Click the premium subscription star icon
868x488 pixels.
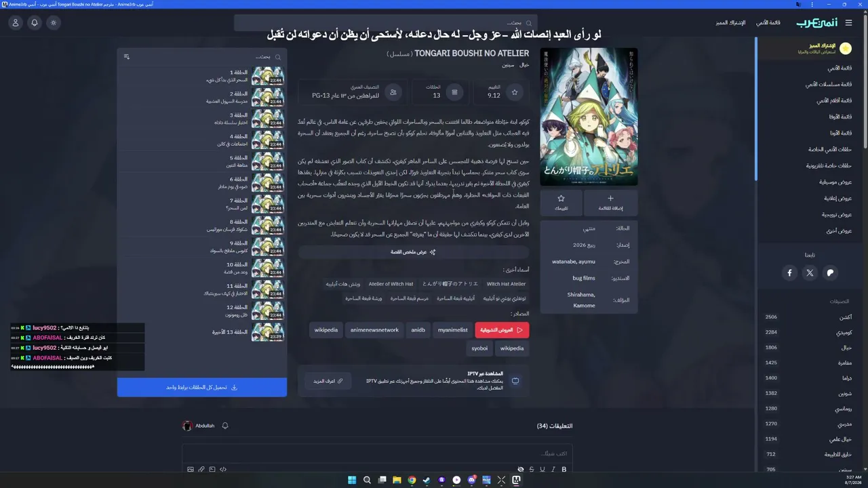(846, 48)
